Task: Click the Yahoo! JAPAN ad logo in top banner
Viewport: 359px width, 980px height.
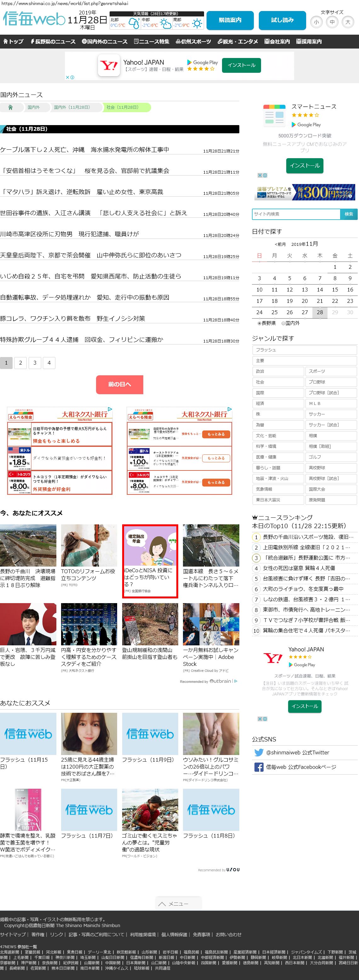Action: [109, 66]
